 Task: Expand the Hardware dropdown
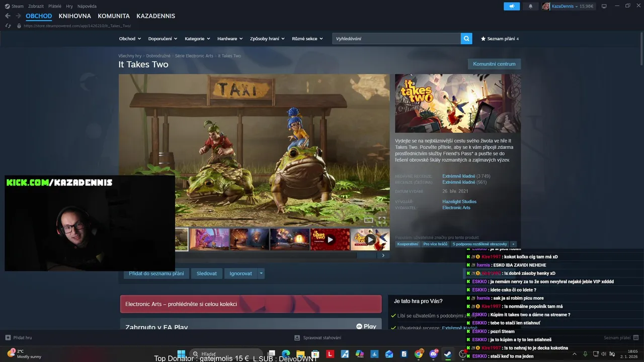230,39
